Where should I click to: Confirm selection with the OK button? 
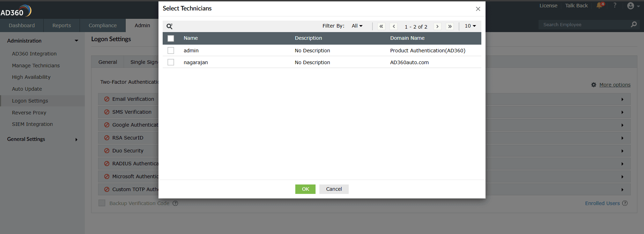[305, 189]
